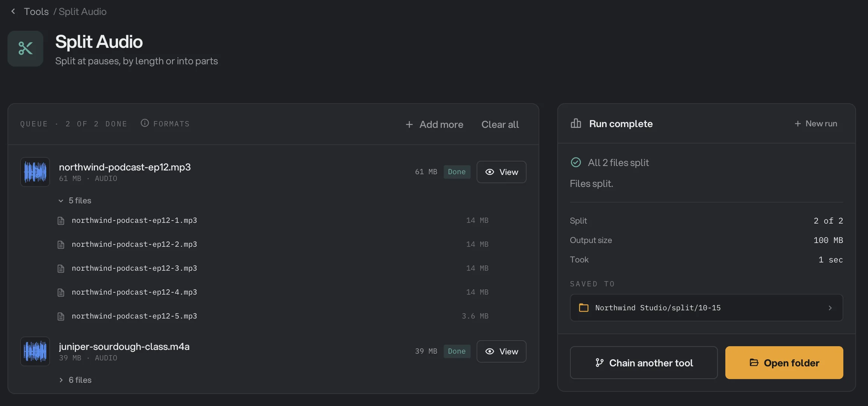Screen dimensions: 868x406
Task: Click the back arrow beside Tools
Action: [13, 12]
